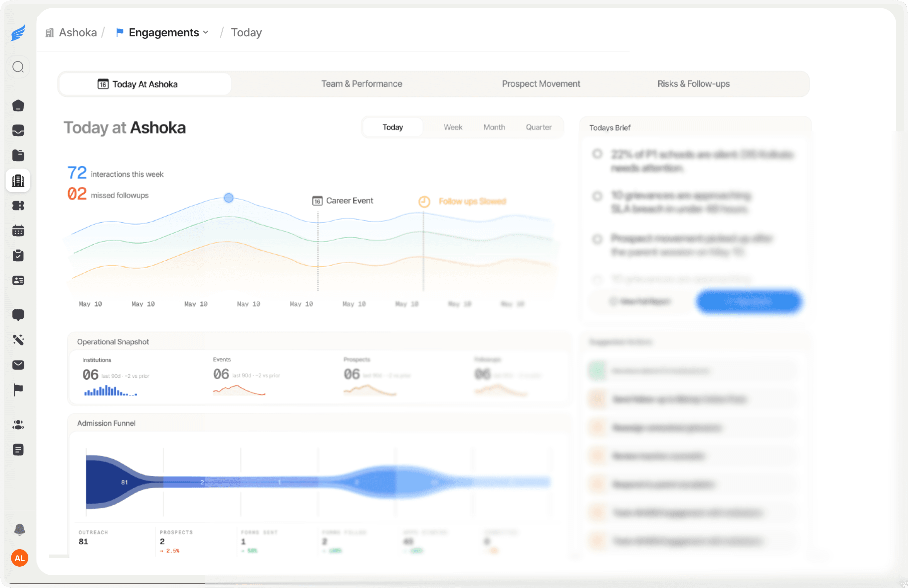Switch to the Risks & Follow-ups tab
The height and width of the screenshot is (588, 908).
pyautogui.click(x=694, y=84)
